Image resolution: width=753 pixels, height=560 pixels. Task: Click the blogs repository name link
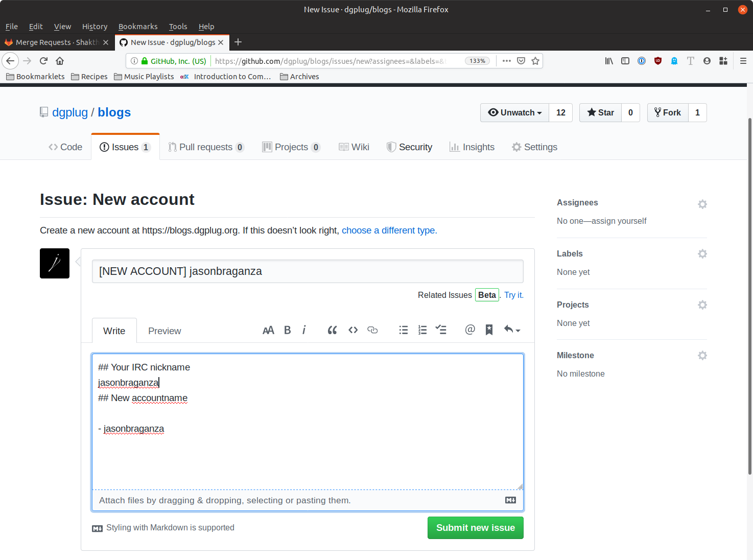pos(114,112)
